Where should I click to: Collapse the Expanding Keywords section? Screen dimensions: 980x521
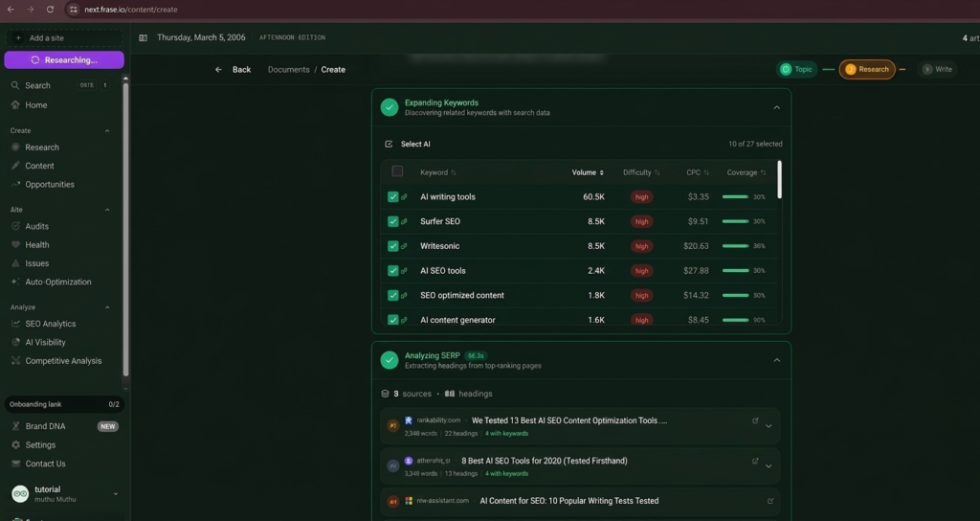pyautogui.click(x=776, y=107)
